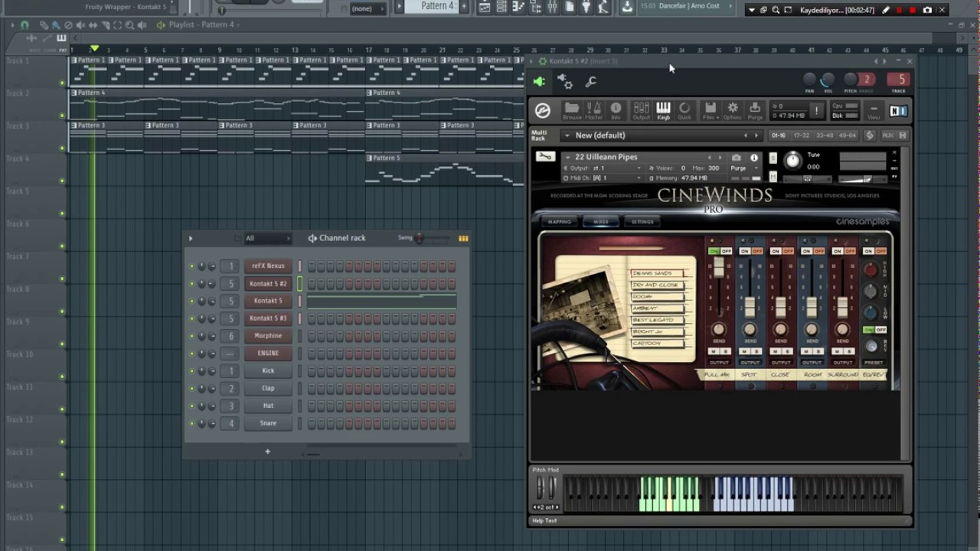Expand the Channel rack menu arrow
The image size is (980, 551).
191,238
